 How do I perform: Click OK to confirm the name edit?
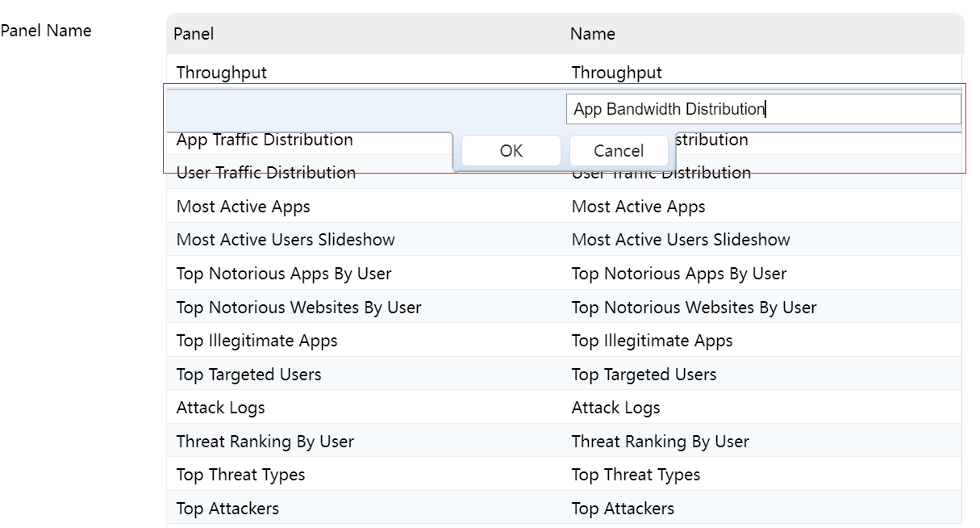pos(511,151)
